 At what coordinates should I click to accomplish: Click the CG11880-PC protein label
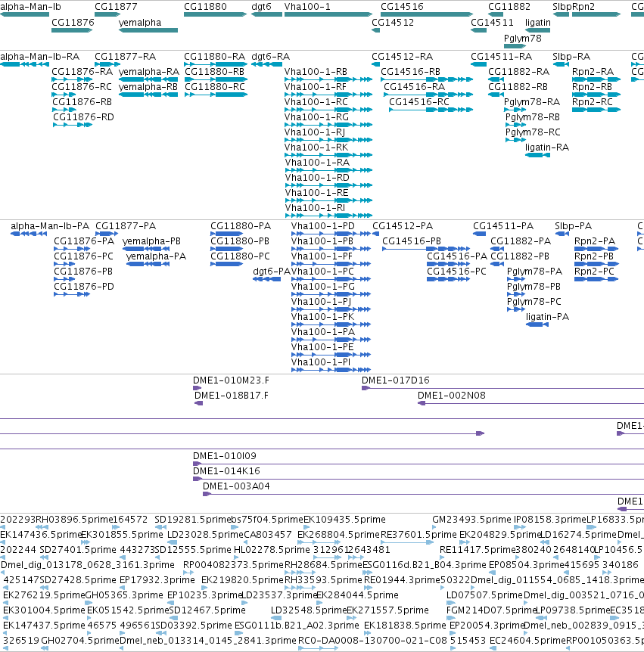(x=240, y=256)
